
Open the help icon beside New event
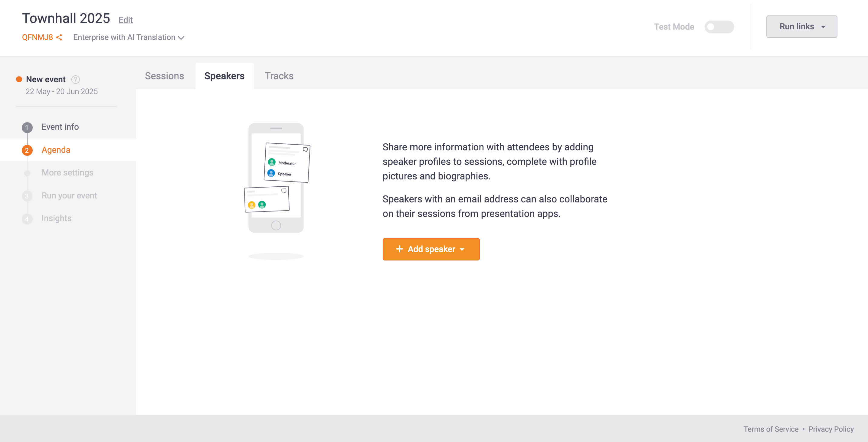75,80
